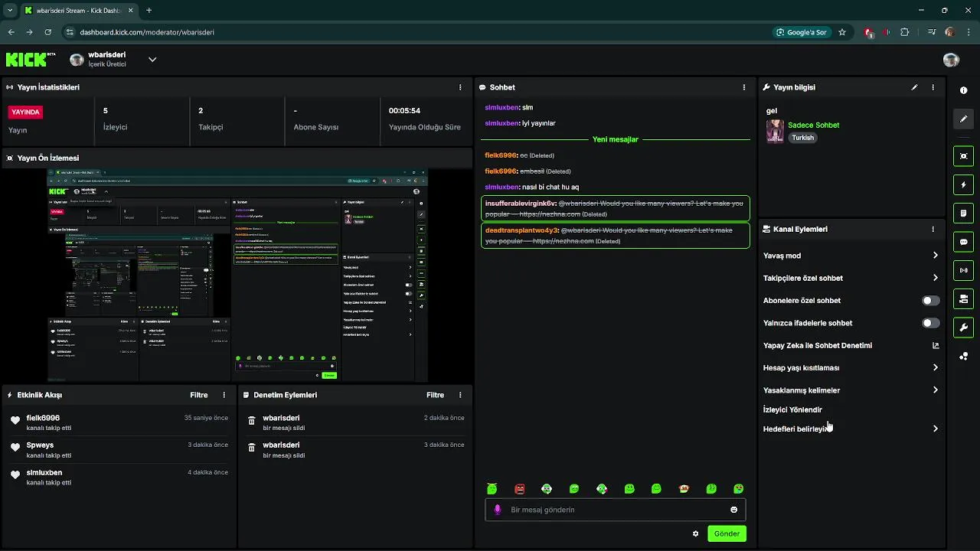
Task: Click Google'a Sor button in address bar
Action: pos(801,32)
